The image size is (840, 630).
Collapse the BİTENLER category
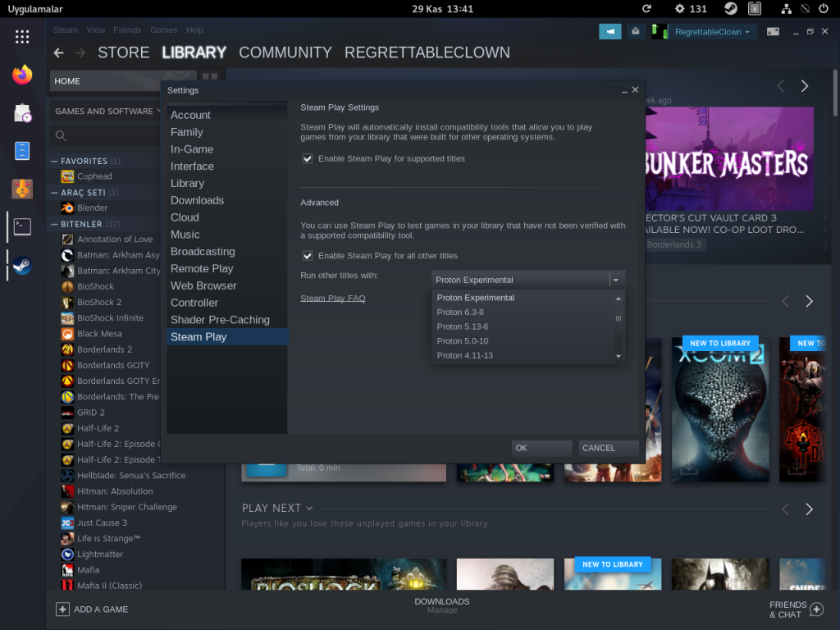pos(55,224)
